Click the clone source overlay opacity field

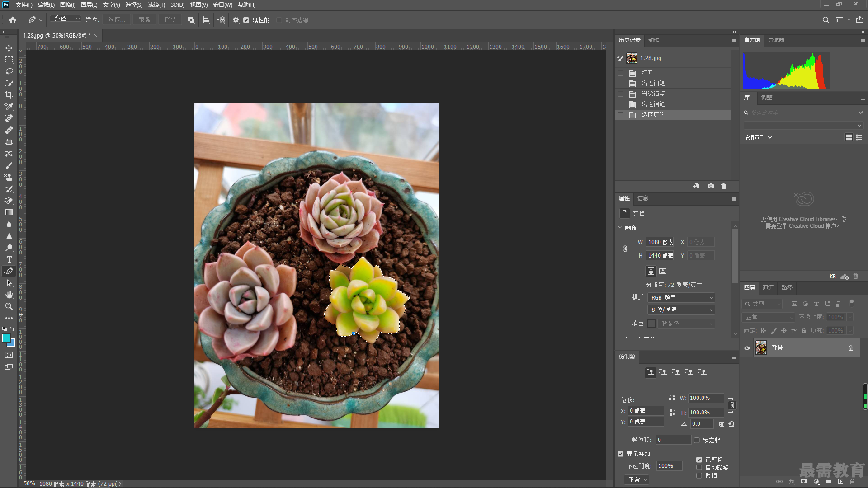pos(669,466)
